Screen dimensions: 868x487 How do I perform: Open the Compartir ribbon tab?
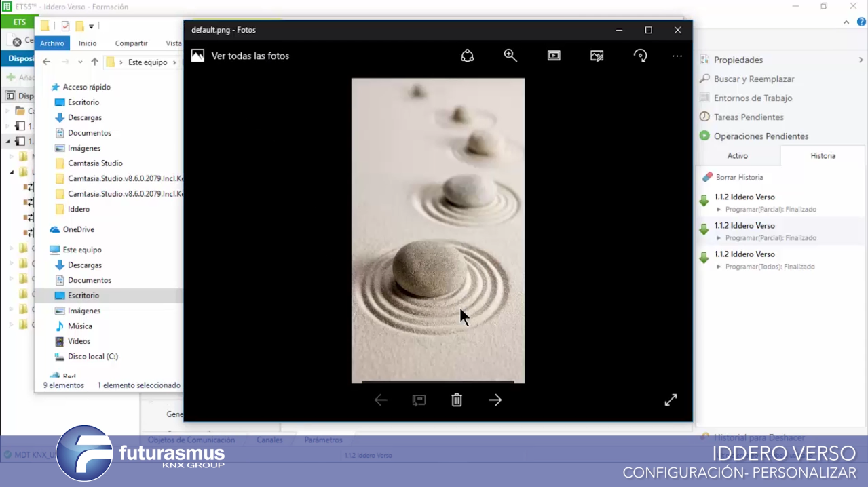(131, 43)
